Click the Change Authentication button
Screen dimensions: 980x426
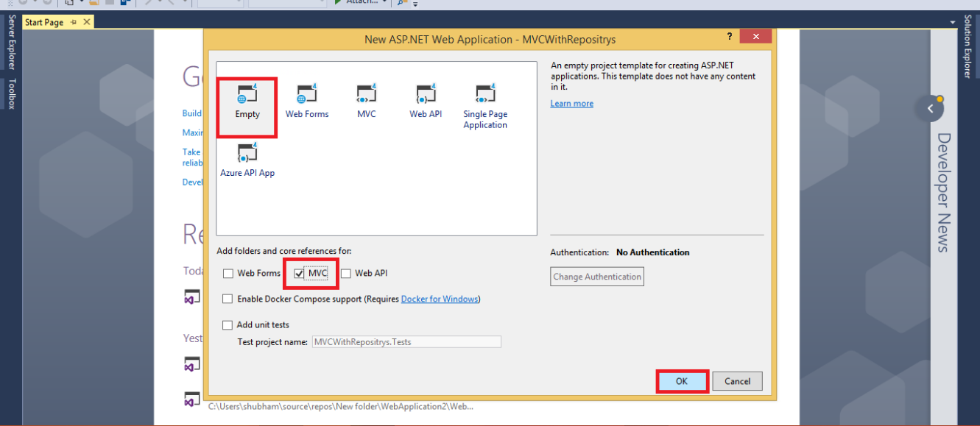[x=597, y=277]
